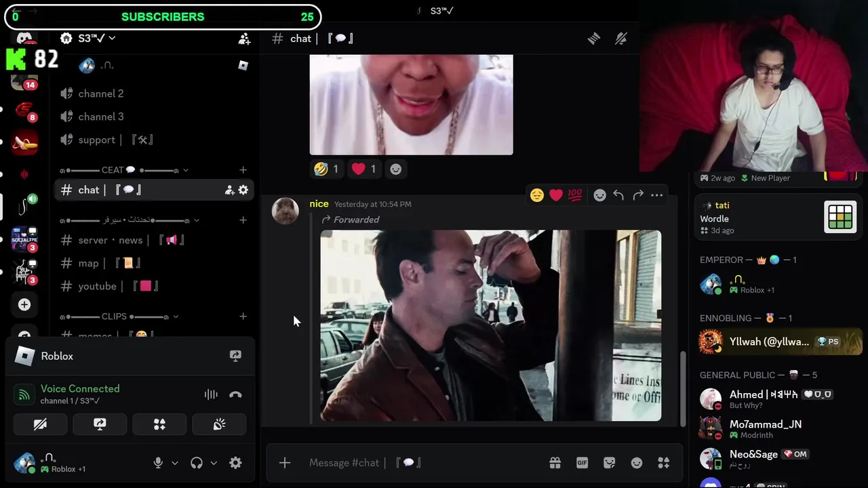This screenshot has width=868, height=488.
Task: Open Neo&Sage member profile
Action: click(x=778, y=459)
